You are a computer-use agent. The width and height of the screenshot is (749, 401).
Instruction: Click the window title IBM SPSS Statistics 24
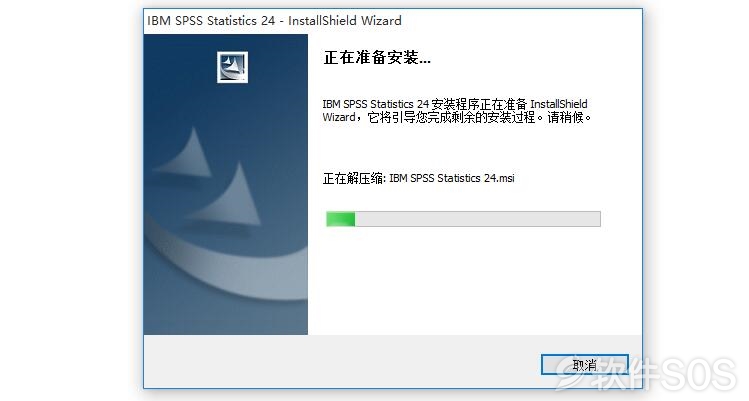(211, 21)
